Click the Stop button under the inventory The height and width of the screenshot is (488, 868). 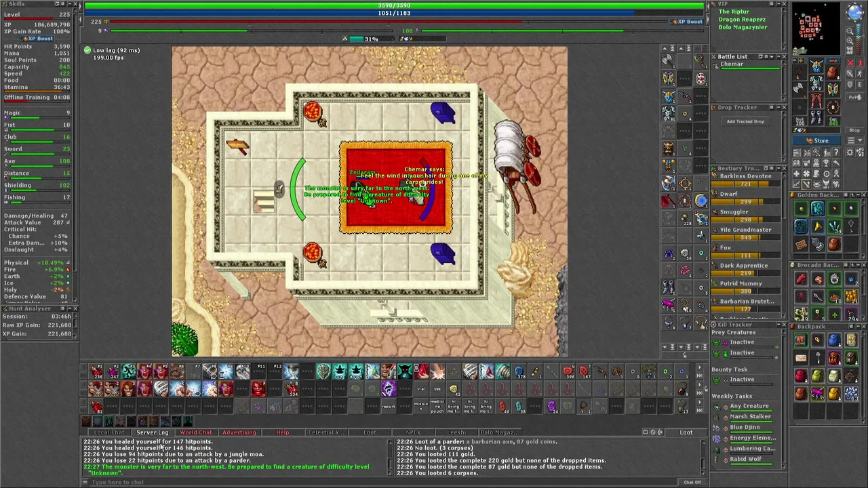[x=855, y=130]
